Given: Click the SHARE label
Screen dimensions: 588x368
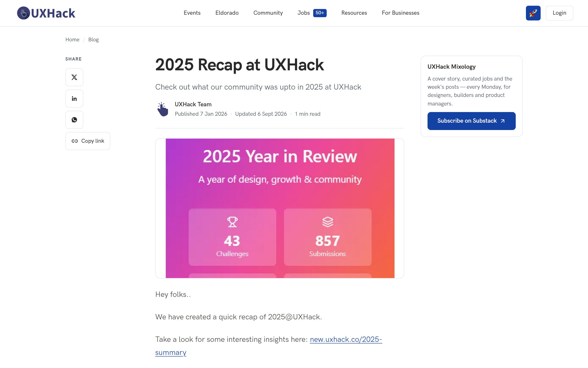Looking at the screenshot, I should [73, 59].
